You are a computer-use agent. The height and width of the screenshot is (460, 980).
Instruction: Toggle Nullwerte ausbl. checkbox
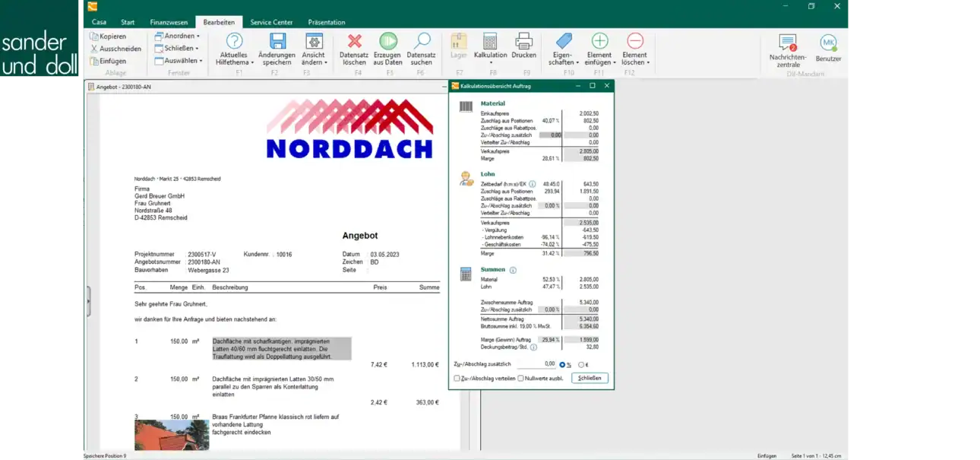tap(520, 378)
